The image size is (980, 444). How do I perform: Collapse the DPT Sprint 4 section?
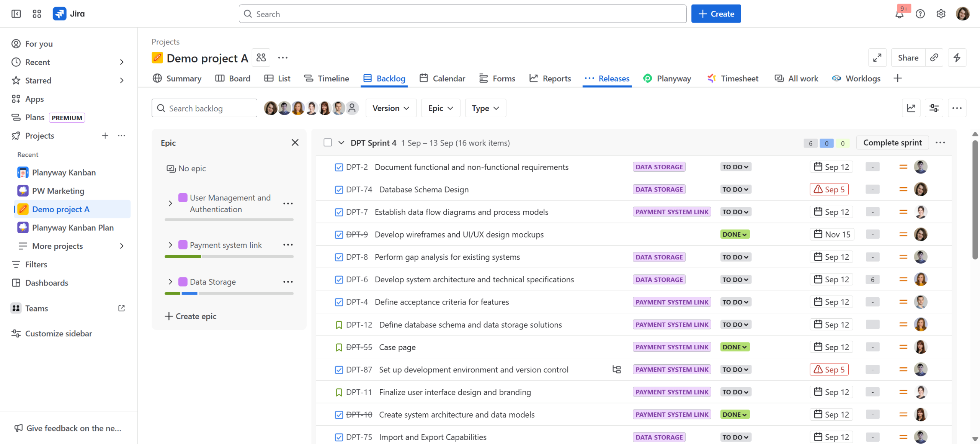tap(341, 143)
